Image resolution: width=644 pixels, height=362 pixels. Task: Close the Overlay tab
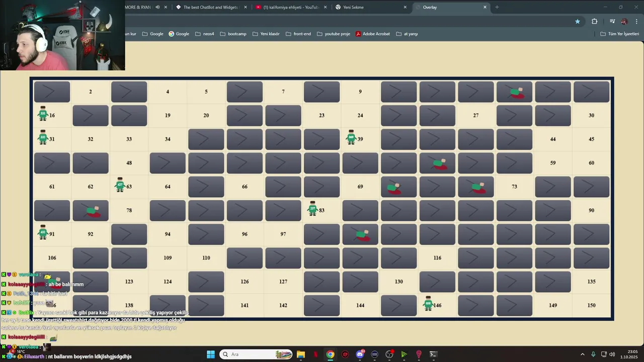pyautogui.click(x=485, y=7)
